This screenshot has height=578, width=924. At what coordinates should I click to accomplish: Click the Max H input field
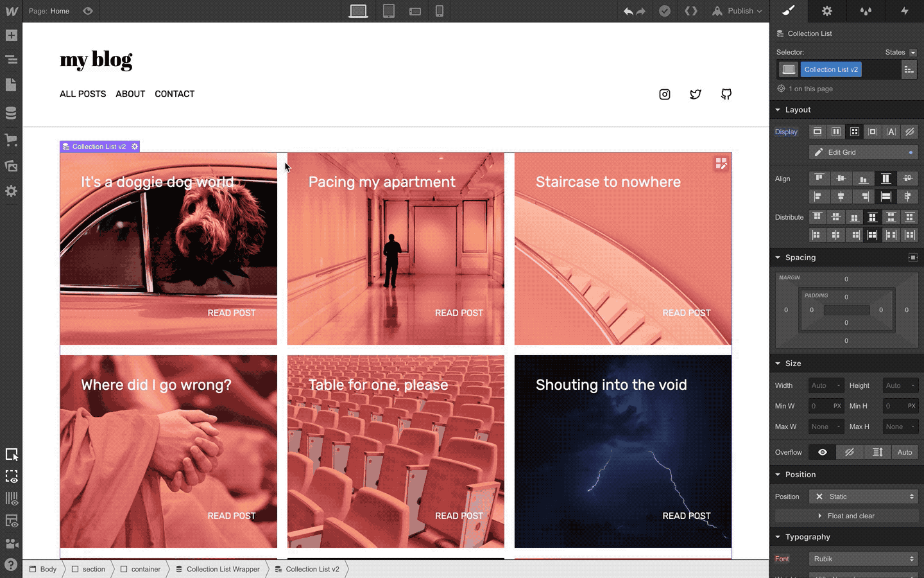[900, 426]
